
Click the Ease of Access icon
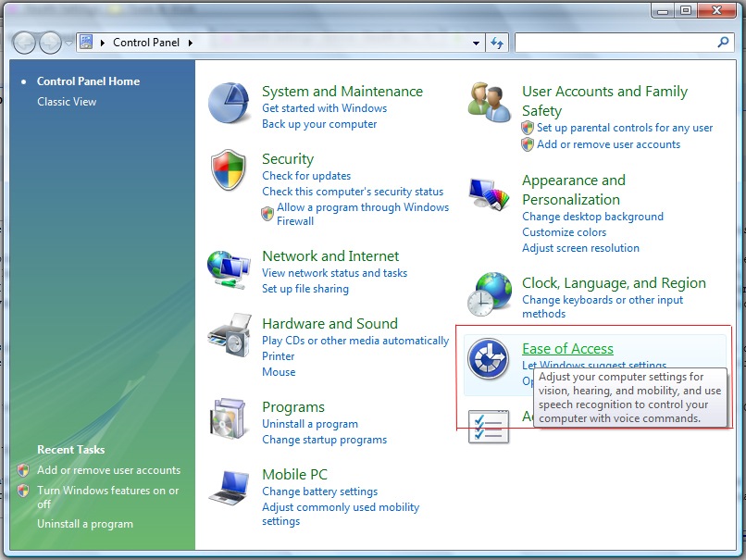tap(489, 359)
